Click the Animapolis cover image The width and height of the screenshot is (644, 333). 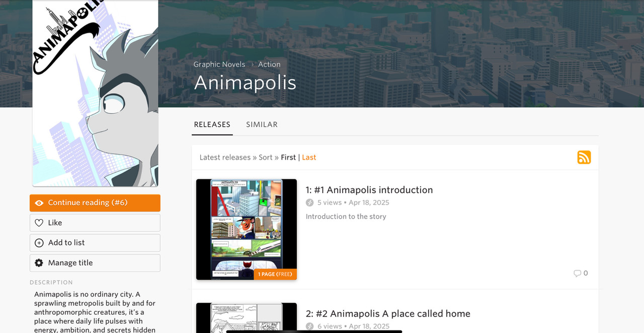(96, 93)
